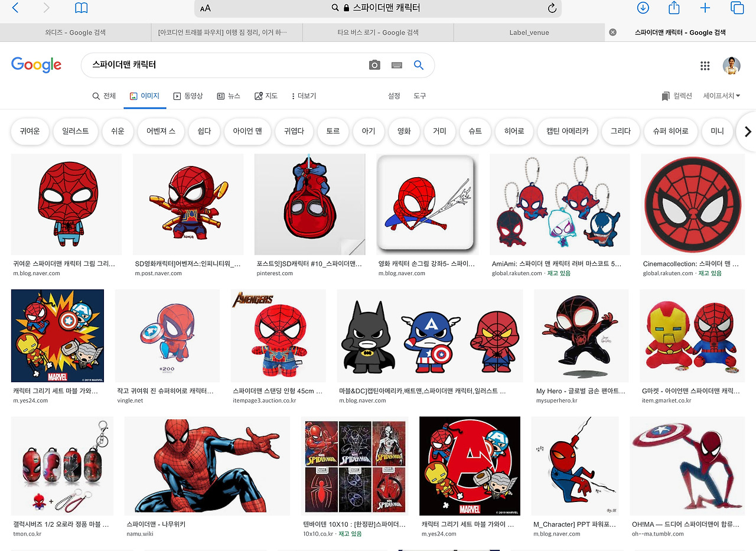The width and height of the screenshot is (756, 551).
Task: Apply the 쉬운 filter chip
Action: click(x=118, y=131)
